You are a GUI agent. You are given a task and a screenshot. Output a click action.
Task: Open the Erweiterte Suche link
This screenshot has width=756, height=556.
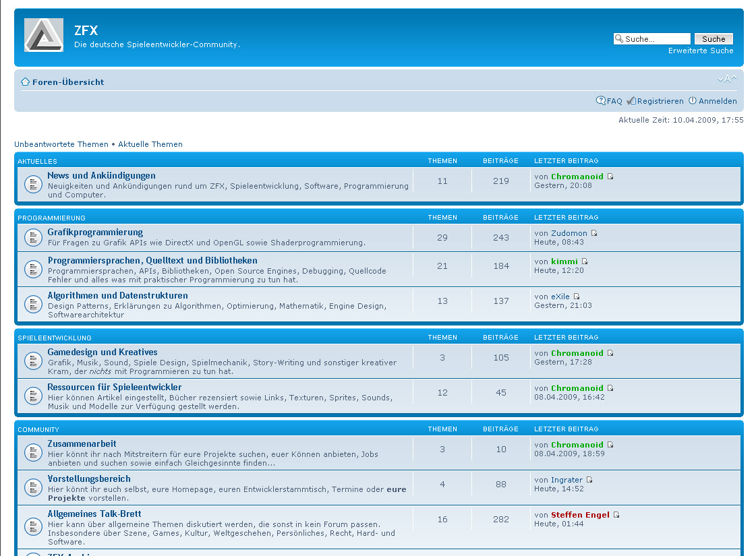click(701, 51)
